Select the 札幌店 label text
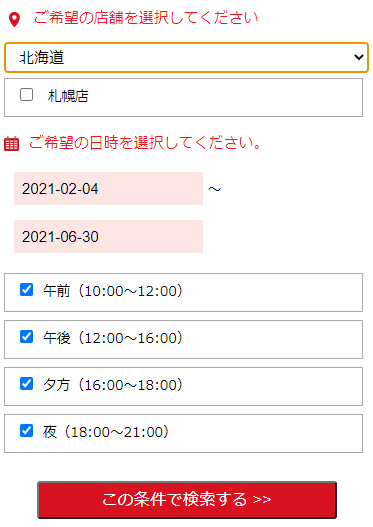The height and width of the screenshot is (527, 373). (68, 96)
